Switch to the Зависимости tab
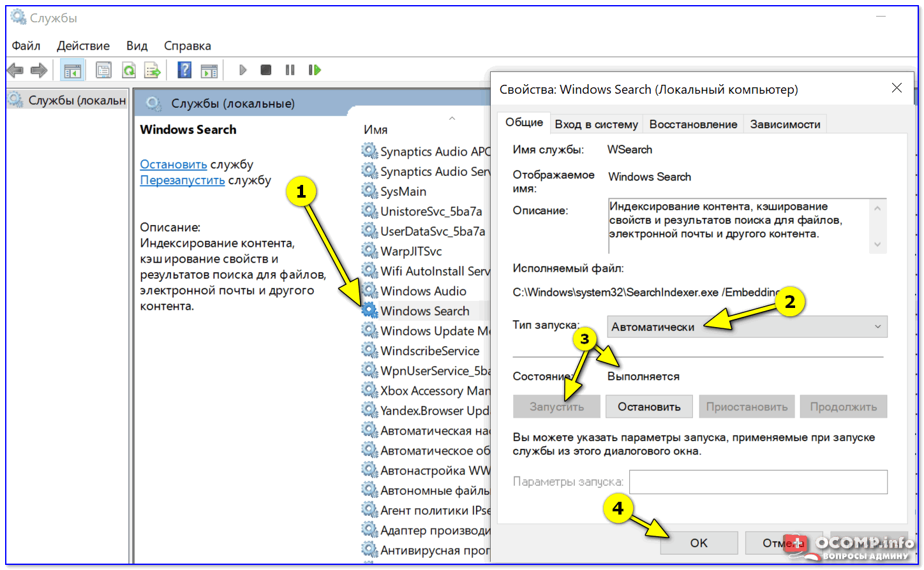This screenshot has height=570, width=924. [x=785, y=124]
